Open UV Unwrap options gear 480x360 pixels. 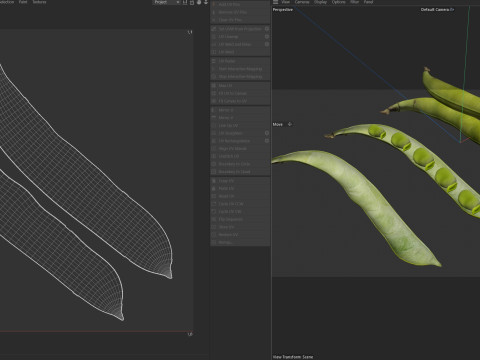(x=267, y=37)
